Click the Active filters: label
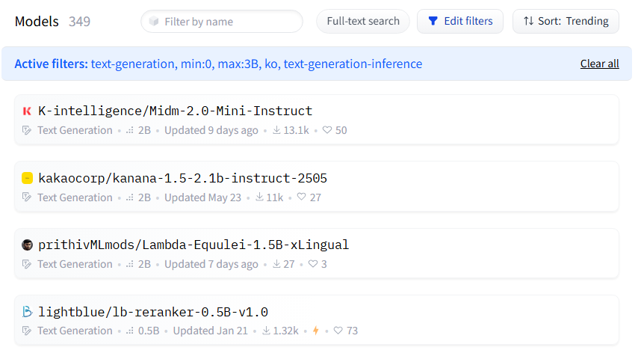This screenshot has width=644, height=359. click(52, 64)
